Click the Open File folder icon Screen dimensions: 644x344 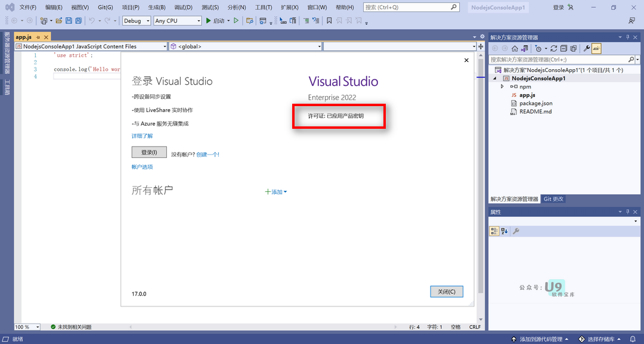click(58, 20)
